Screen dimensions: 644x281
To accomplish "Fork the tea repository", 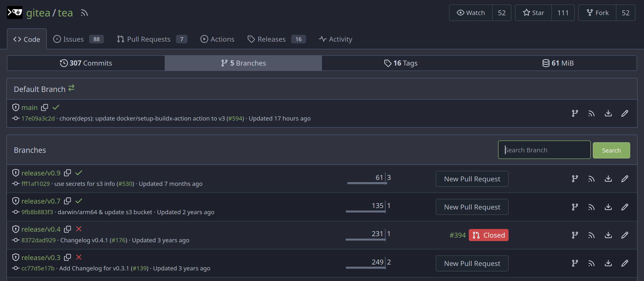I will coord(597,13).
